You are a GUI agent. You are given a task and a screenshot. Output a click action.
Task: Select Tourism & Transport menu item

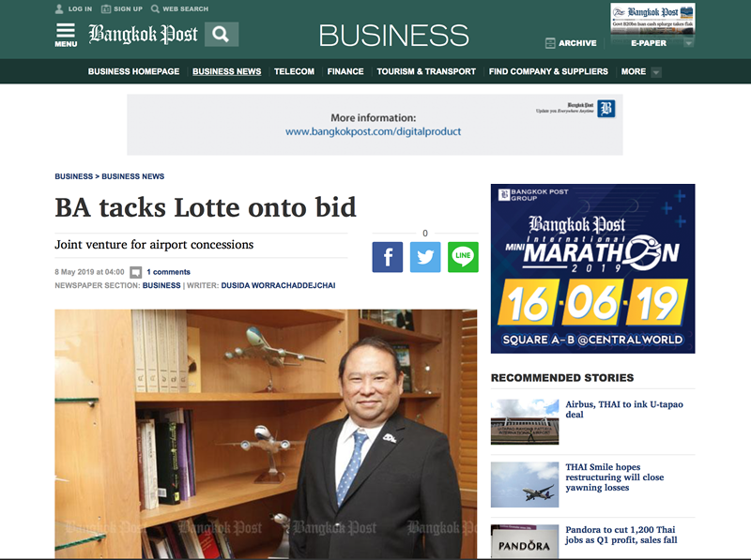(x=426, y=71)
